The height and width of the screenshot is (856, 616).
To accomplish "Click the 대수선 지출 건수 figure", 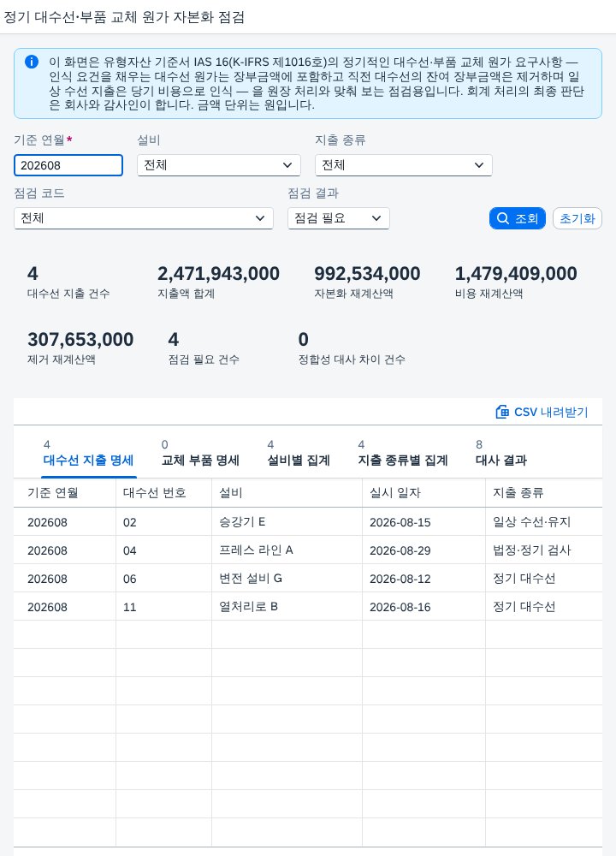I will click(x=33, y=274).
